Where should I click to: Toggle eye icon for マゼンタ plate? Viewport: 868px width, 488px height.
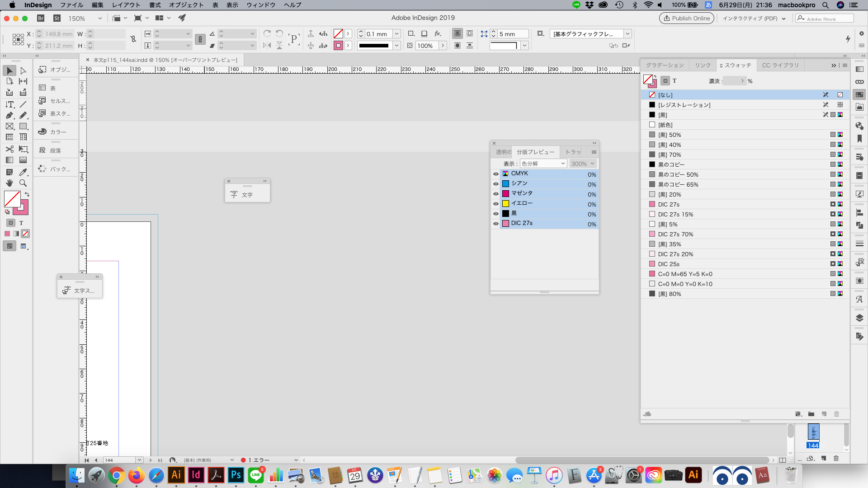[495, 194]
